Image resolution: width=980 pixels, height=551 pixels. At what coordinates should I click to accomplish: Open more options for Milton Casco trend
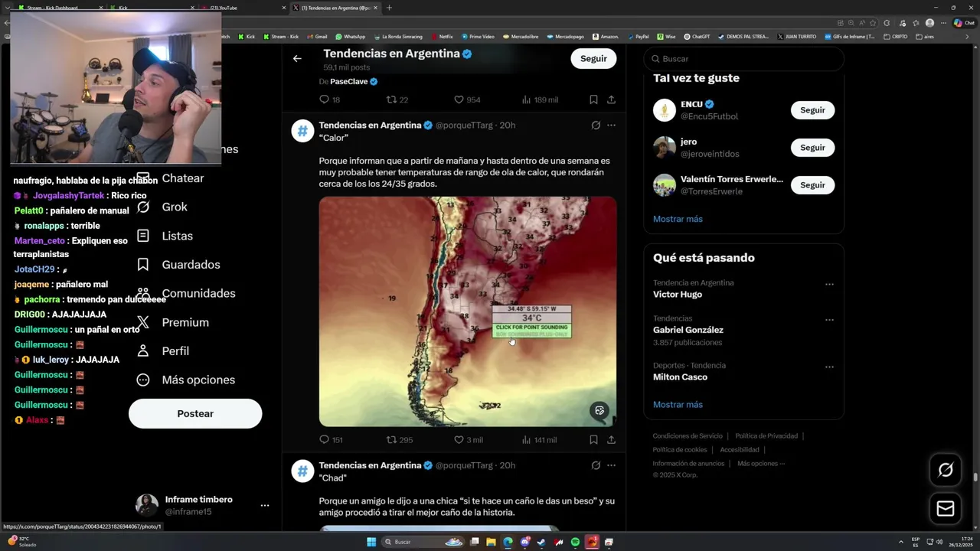tap(829, 367)
